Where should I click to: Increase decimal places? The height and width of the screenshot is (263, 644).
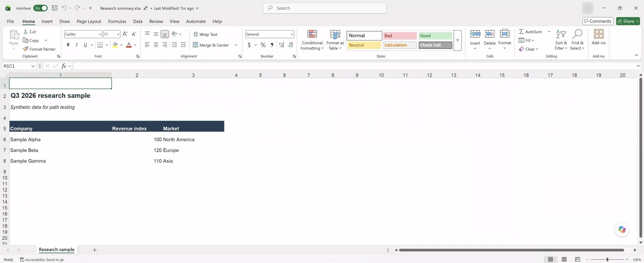(281, 45)
